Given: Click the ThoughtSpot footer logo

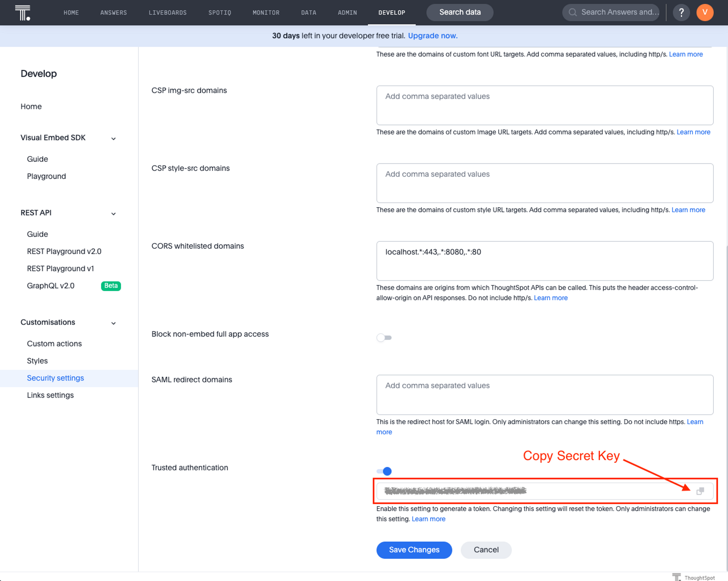Looking at the screenshot, I should pos(676,577).
